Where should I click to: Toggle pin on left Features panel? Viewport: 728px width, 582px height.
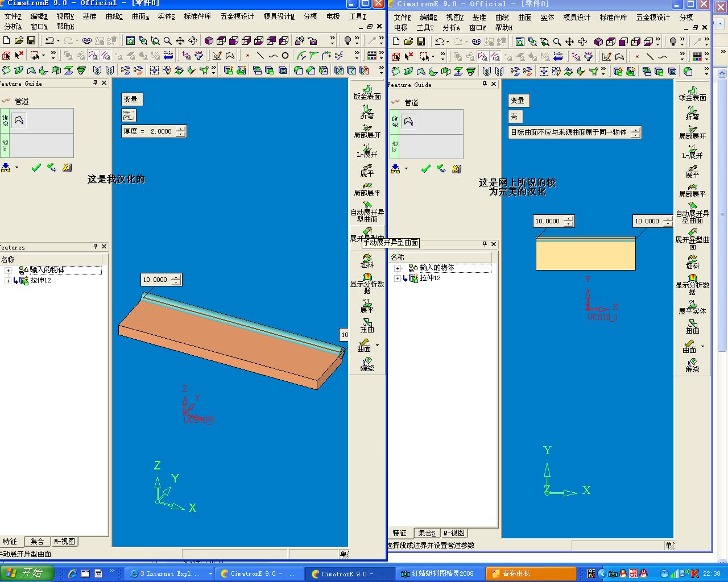pos(96,247)
